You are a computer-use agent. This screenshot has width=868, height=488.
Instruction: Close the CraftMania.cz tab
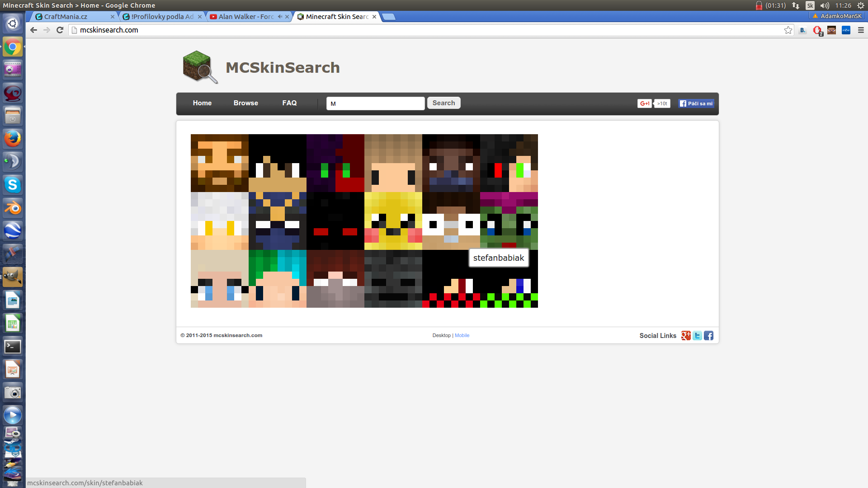(113, 17)
